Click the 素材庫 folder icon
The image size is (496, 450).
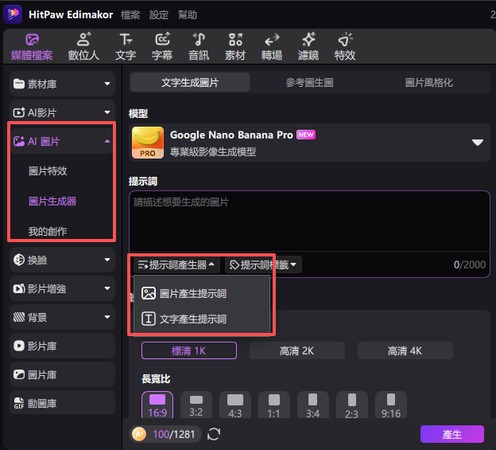pyautogui.click(x=19, y=84)
